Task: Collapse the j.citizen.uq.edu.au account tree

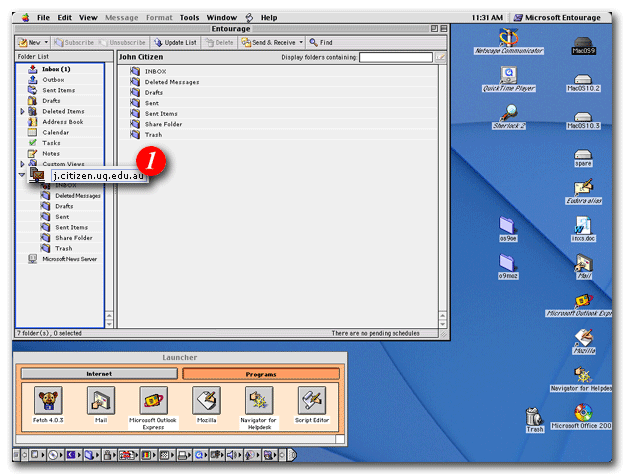Action: 22,174
